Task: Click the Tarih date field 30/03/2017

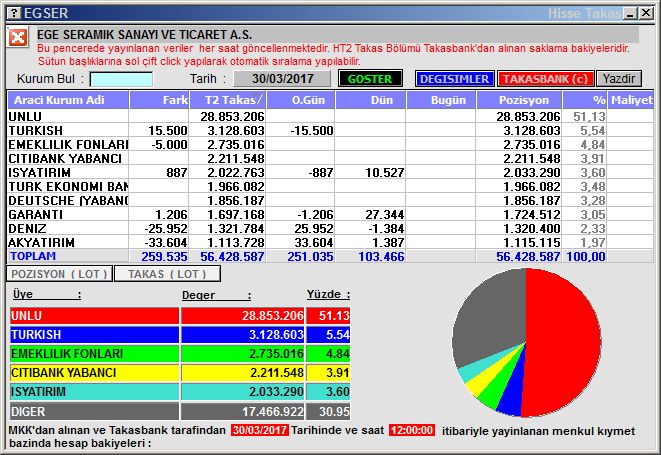Action: [282, 79]
